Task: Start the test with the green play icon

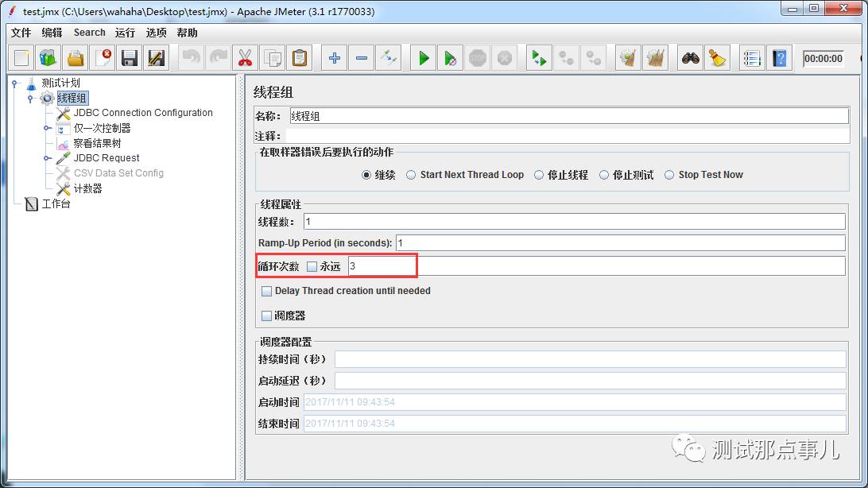Action: point(424,58)
